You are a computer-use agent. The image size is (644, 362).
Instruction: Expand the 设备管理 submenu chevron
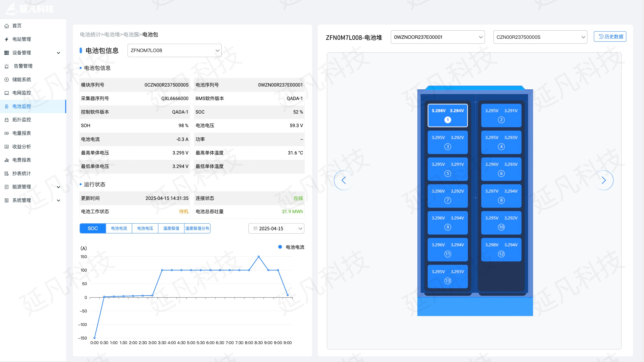pos(58,53)
